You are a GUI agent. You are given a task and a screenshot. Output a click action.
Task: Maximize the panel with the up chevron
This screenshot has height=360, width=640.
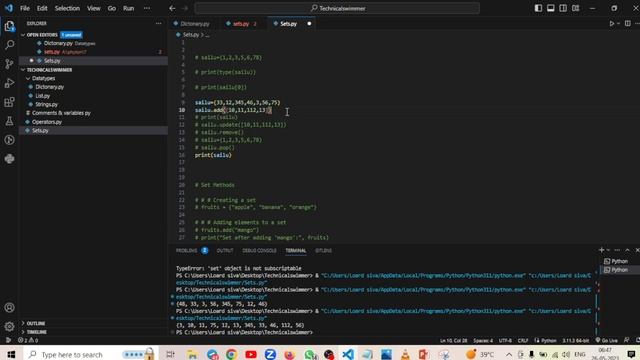coord(627,250)
